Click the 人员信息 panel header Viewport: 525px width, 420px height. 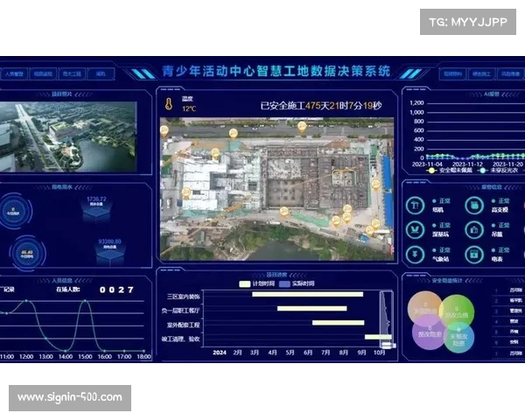tap(62, 281)
